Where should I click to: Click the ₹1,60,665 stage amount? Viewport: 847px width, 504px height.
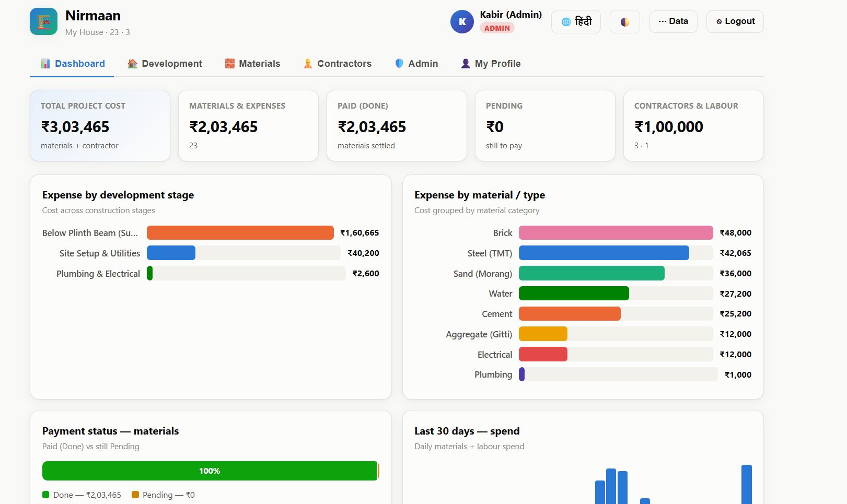(x=359, y=233)
